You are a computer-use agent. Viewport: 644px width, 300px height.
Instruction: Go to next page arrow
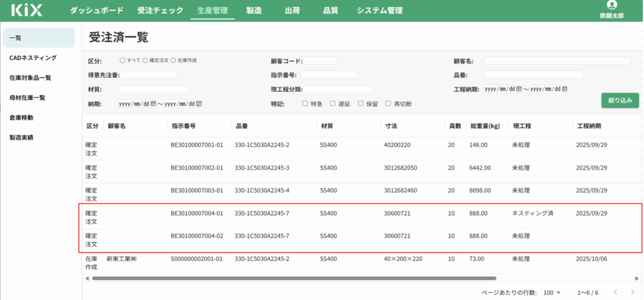pos(633,292)
